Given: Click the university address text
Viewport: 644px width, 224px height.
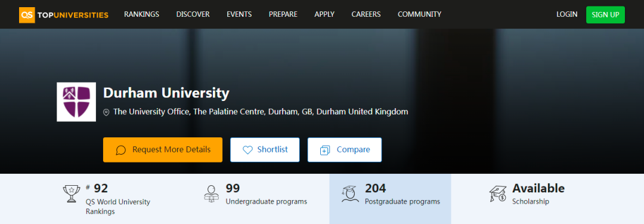Looking at the screenshot, I should coord(261,112).
